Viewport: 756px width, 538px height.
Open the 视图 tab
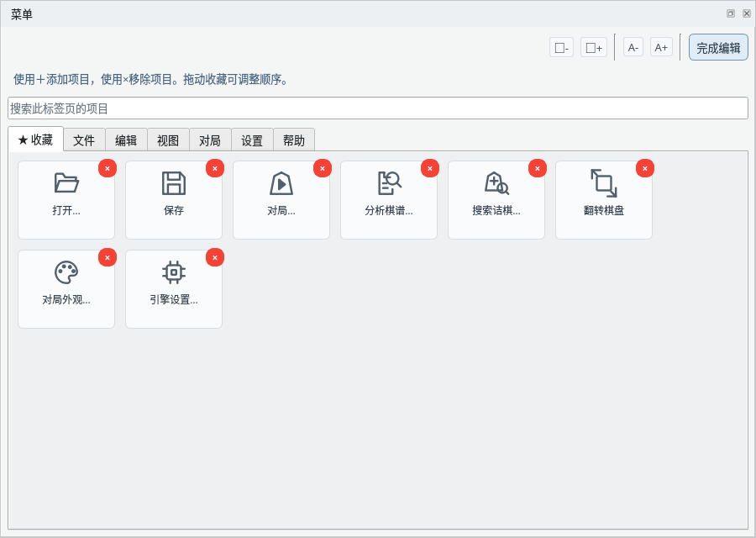168,140
